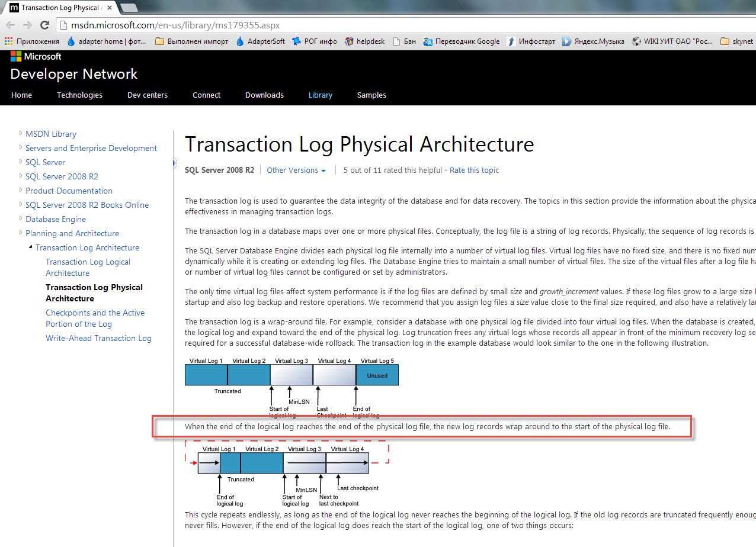Open the Переводчик Google bookmark
The width and height of the screenshot is (756, 547).
(462, 41)
